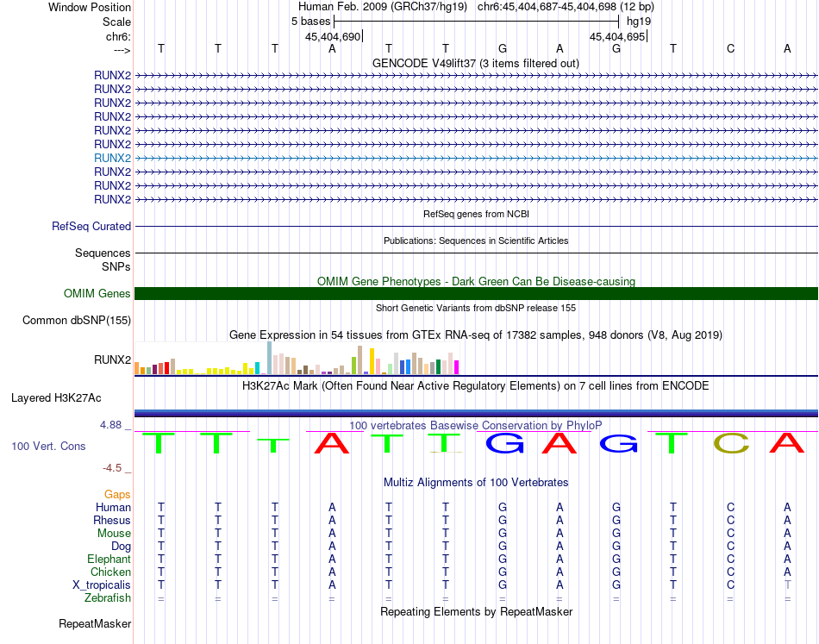The height and width of the screenshot is (644, 819).
Task: Click the 45,404,695 ruler coordinate
Action: [x=617, y=36]
